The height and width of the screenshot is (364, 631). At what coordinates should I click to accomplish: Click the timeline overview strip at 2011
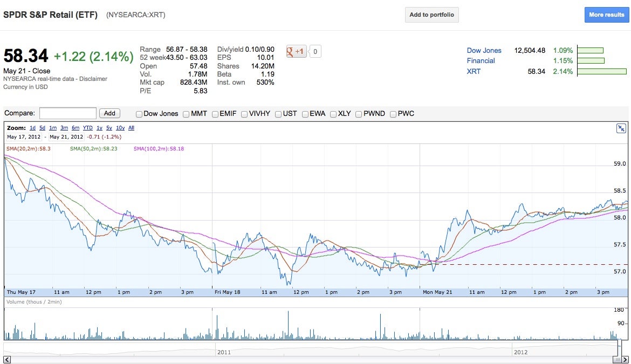[x=224, y=352]
